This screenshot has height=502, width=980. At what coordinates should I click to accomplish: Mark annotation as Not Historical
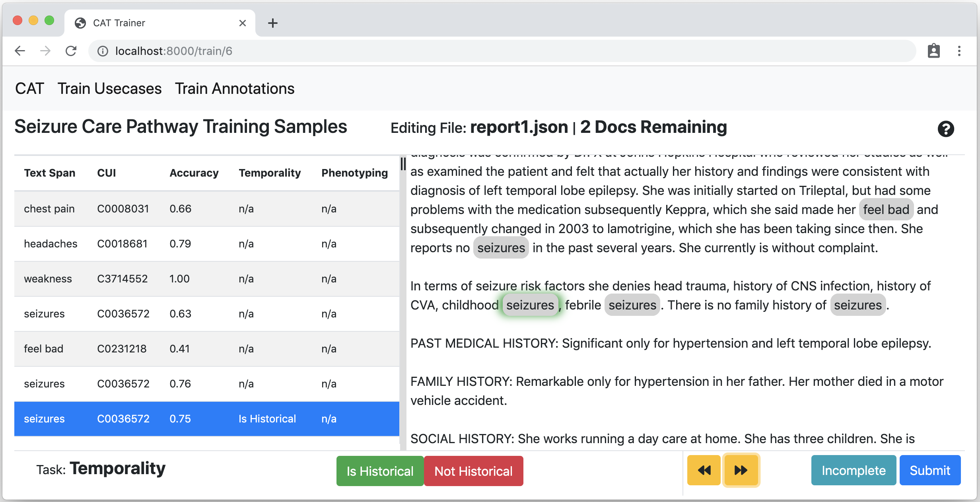click(473, 471)
